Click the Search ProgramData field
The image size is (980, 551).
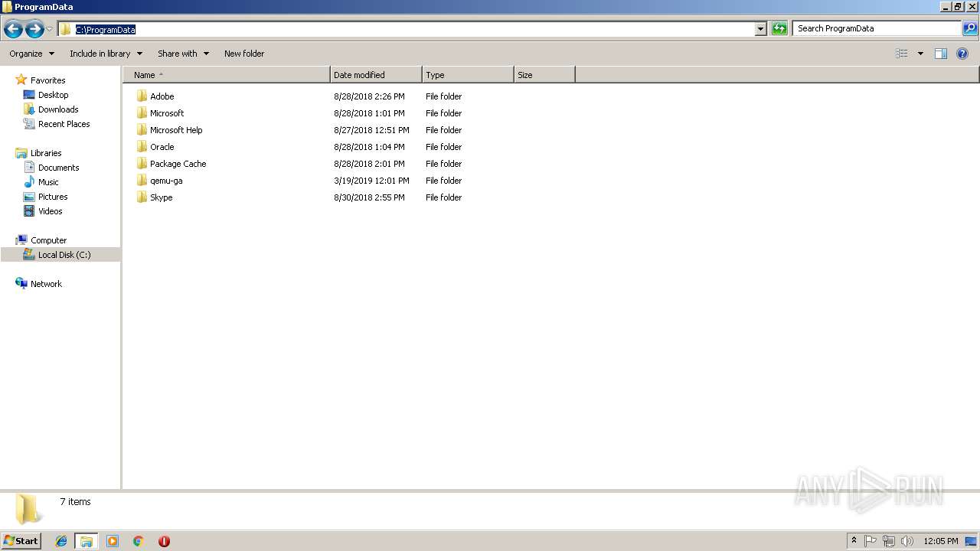(877, 28)
